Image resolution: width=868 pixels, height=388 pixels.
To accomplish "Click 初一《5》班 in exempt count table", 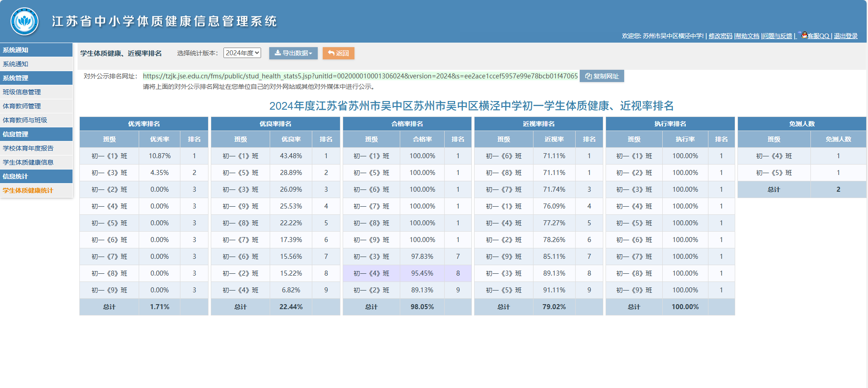I will tap(774, 173).
